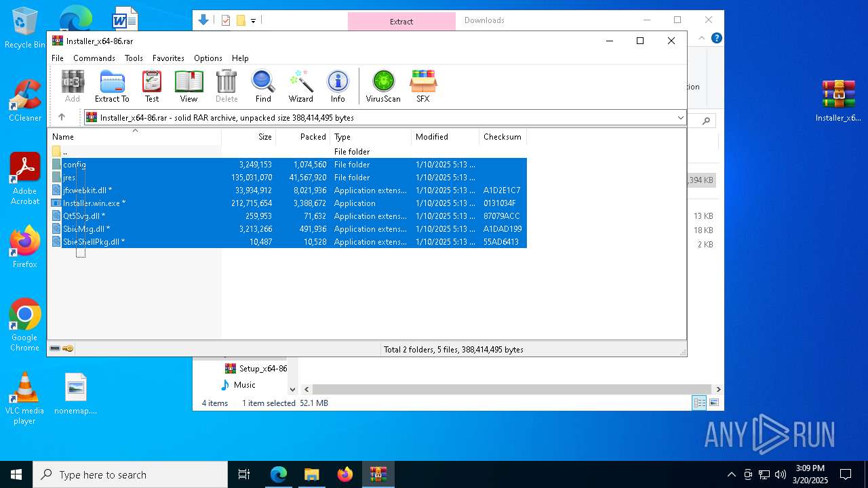Open File Explorer from taskbar

[311, 474]
